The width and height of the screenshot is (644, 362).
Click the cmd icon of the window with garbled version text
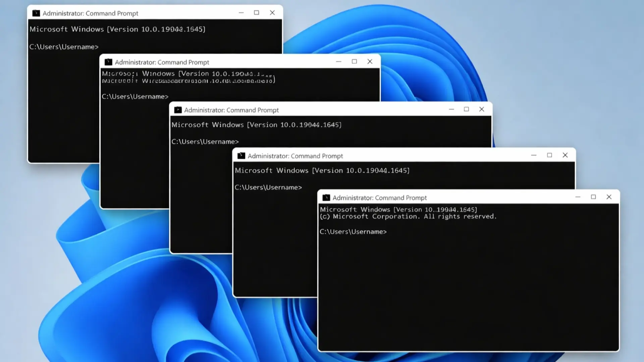108,62
